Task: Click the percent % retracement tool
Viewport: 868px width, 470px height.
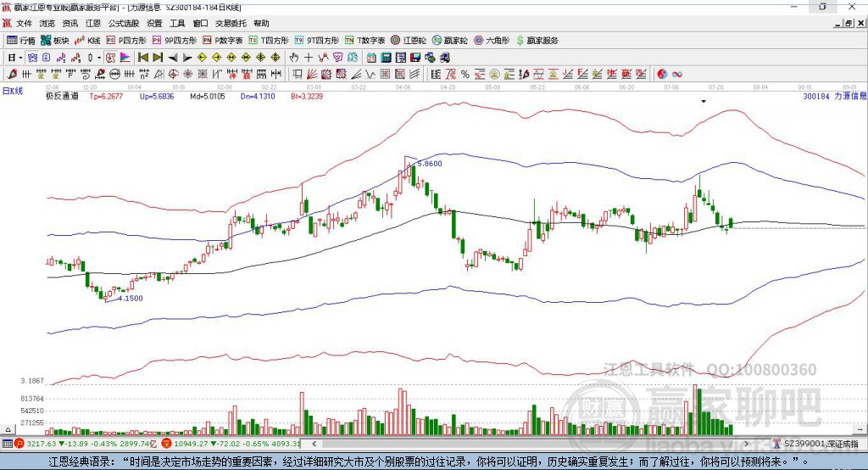Action: pos(465,75)
